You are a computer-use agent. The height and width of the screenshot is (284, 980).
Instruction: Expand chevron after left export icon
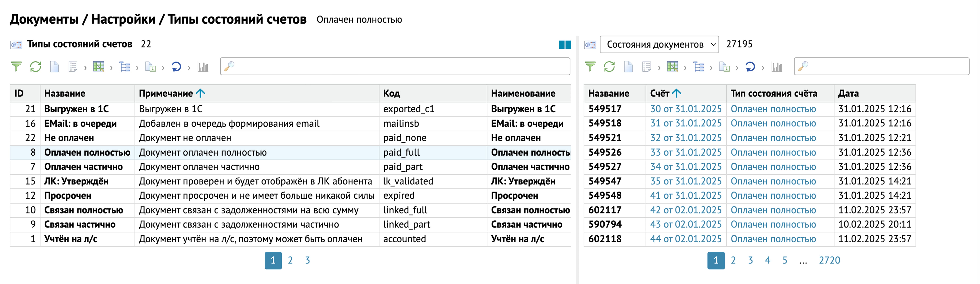click(x=163, y=68)
